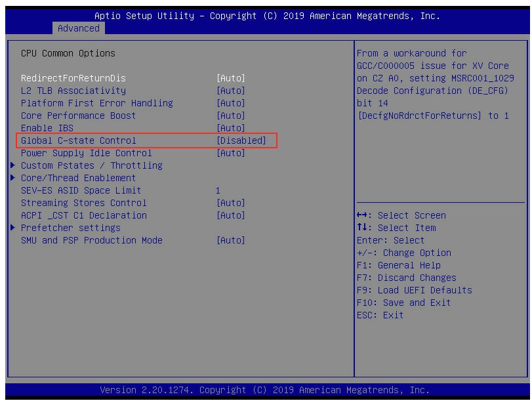The width and height of the screenshot is (532, 403).
Task: Click F10: Save and Exit hint
Action: point(403,303)
